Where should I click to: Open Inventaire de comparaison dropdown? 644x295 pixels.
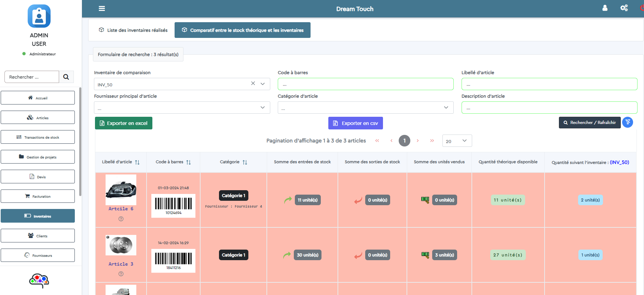pos(263,84)
